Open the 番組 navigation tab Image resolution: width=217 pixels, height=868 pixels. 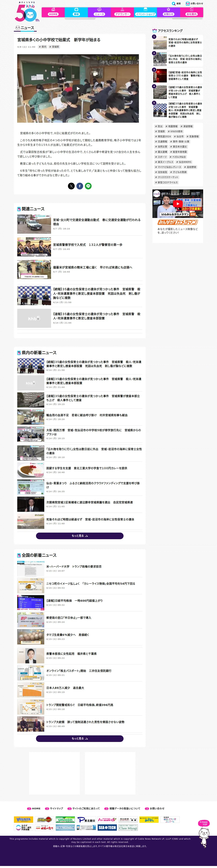[76, 12]
